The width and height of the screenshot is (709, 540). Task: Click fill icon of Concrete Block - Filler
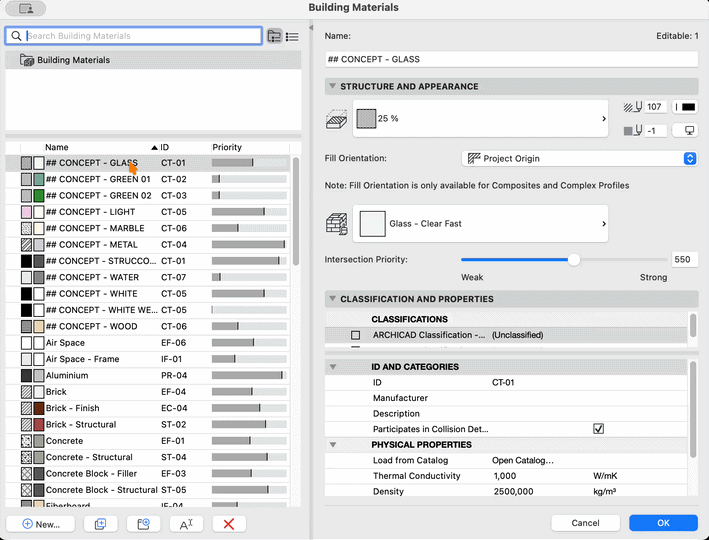(26, 474)
